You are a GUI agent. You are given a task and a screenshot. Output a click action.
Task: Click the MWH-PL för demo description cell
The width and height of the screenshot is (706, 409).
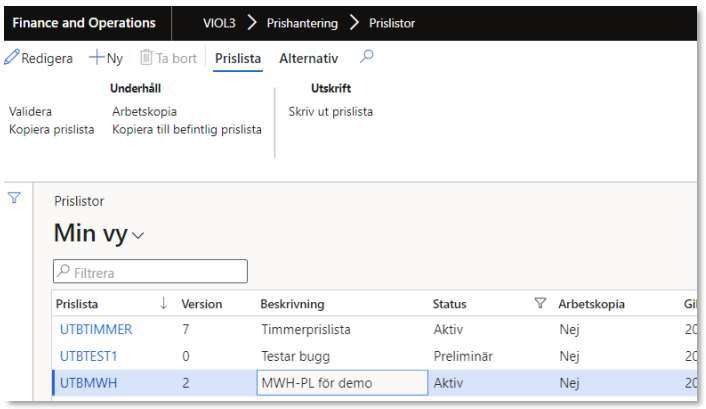coord(341,383)
